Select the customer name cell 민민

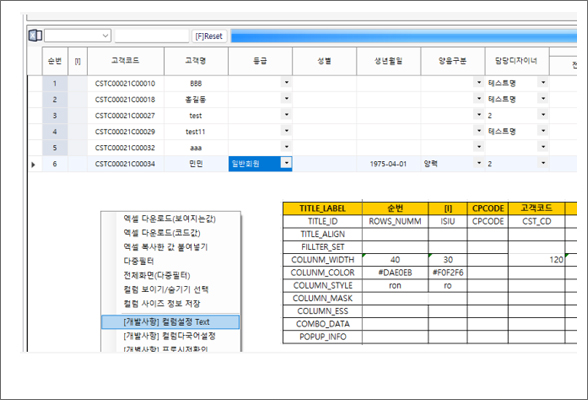click(x=196, y=164)
